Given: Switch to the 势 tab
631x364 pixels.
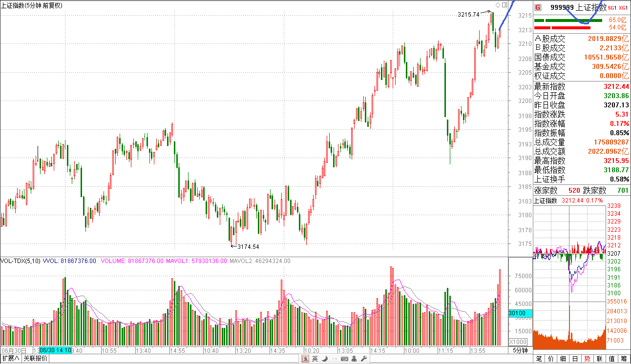Looking at the screenshot, I should tap(587, 359).
